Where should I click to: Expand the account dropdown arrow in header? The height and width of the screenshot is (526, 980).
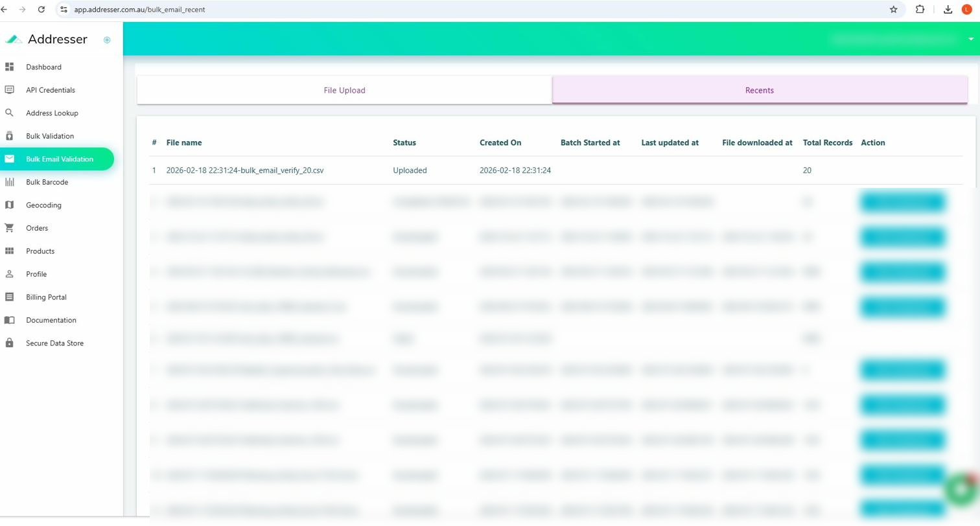(x=970, y=39)
